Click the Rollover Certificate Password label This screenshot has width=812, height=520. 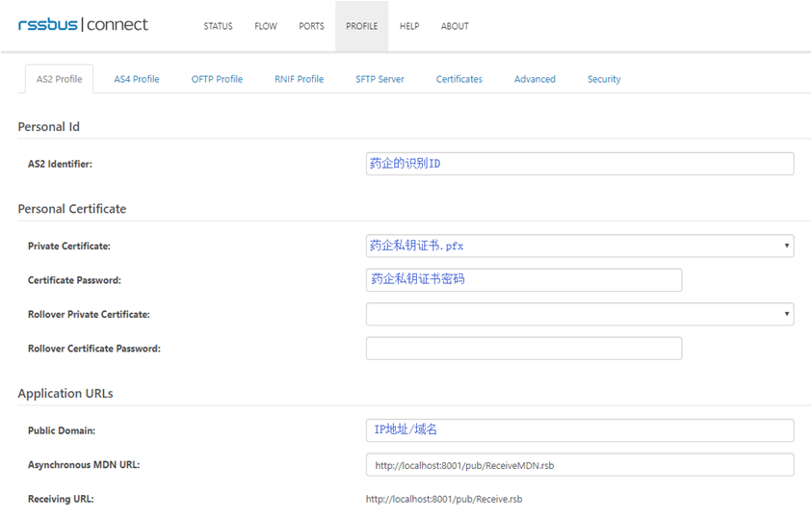[94, 349]
